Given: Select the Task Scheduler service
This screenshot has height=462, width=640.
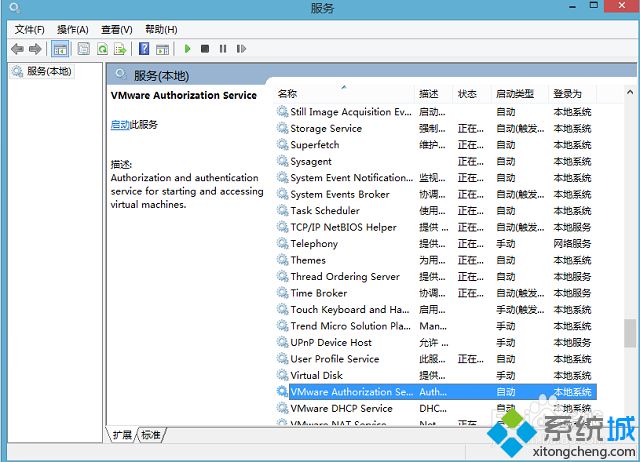Looking at the screenshot, I should (436, 211).
